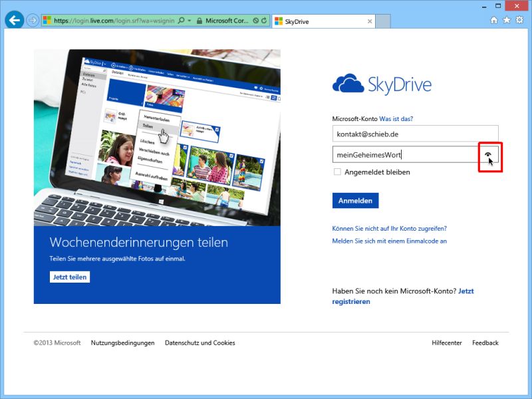
Task: Enable the 'Angemeldet bleiben' checkbox
Action: click(337, 172)
